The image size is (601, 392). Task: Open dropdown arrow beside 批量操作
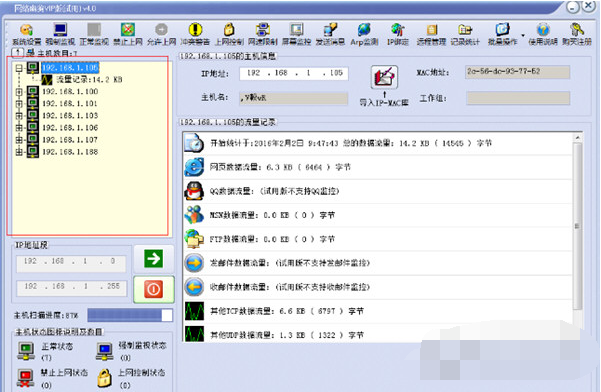[523, 35]
